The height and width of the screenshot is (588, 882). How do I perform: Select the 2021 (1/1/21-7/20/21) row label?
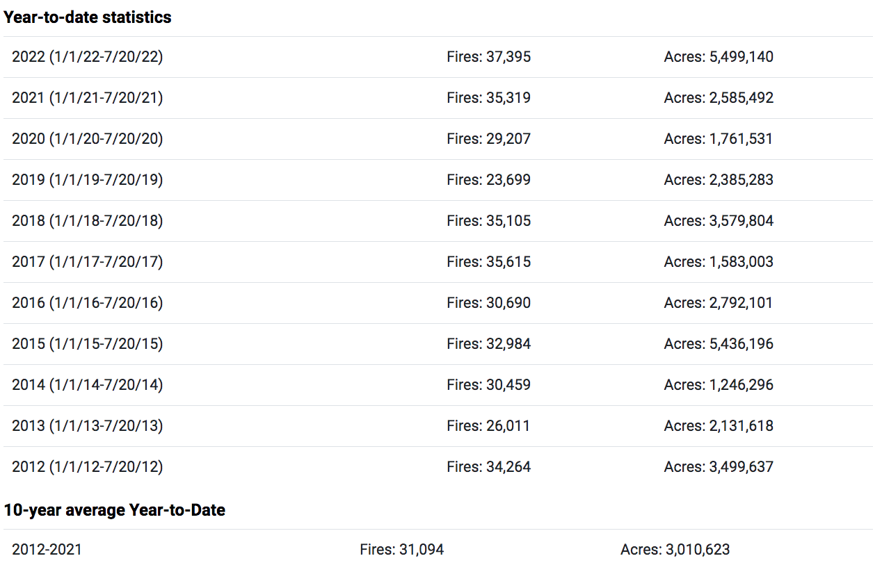[88, 98]
